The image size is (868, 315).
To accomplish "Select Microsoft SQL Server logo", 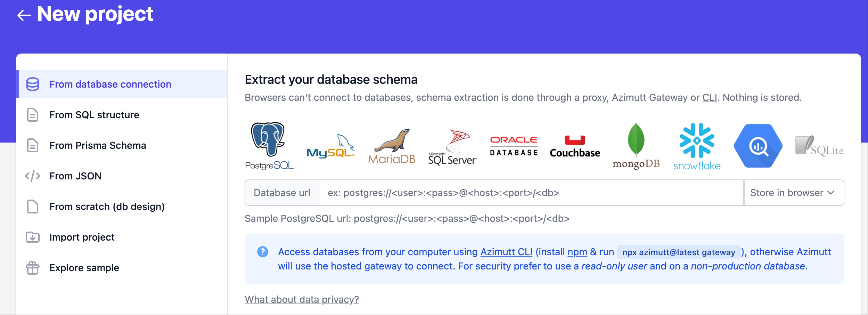I will pos(452,146).
